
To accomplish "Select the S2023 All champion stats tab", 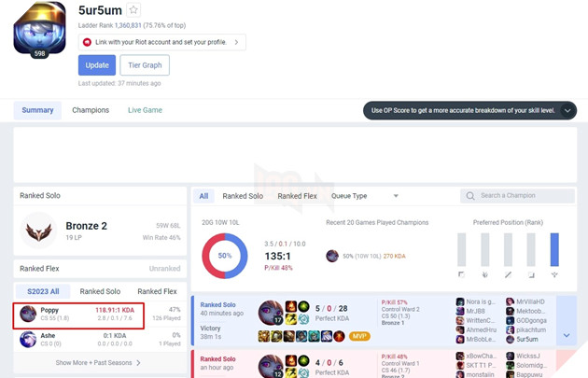I will [x=43, y=291].
